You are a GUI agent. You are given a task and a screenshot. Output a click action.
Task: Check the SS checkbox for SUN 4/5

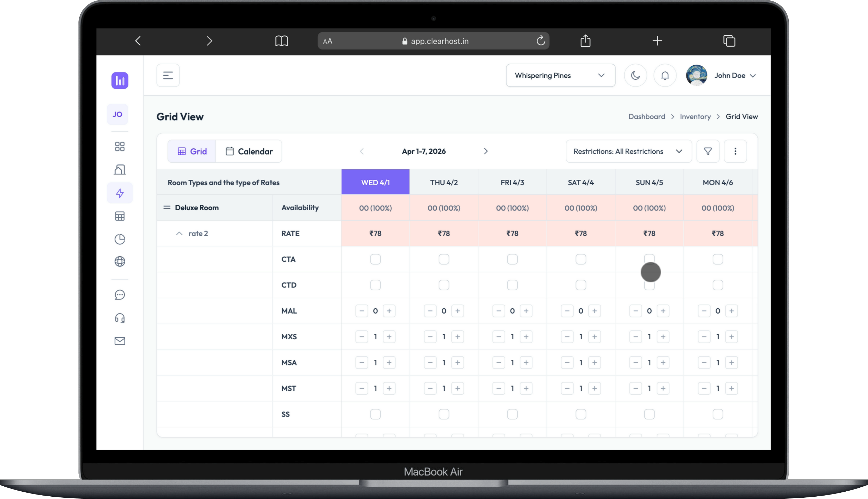point(649,414)
